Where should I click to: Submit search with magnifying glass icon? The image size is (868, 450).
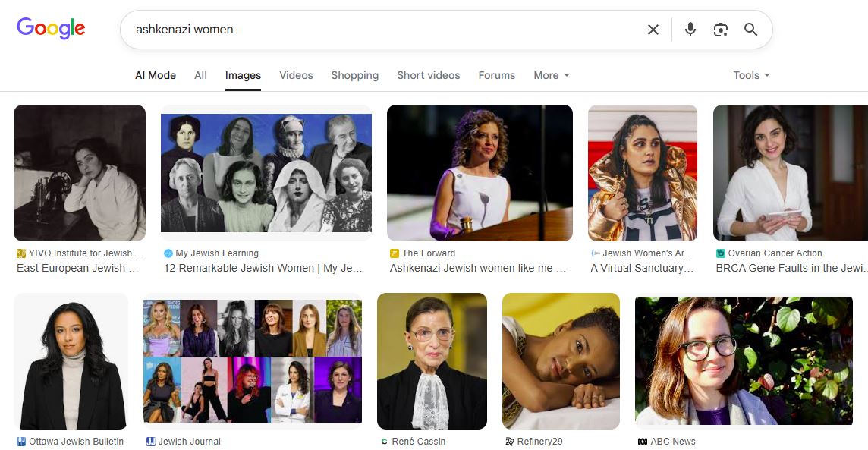(750, 30)
